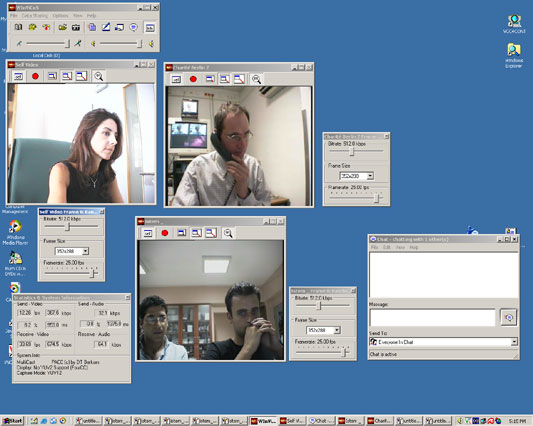
Task: Open the Options menu in main window
Action: (60, 16)
